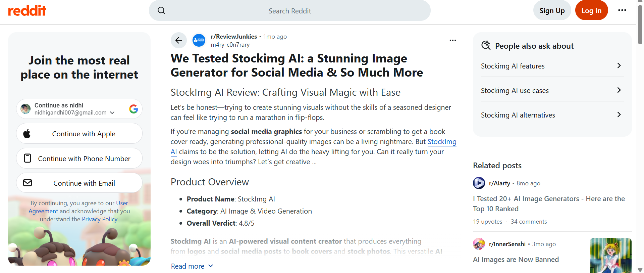
Task: Open the top-right more options menu
Action: tap(622, 10)
